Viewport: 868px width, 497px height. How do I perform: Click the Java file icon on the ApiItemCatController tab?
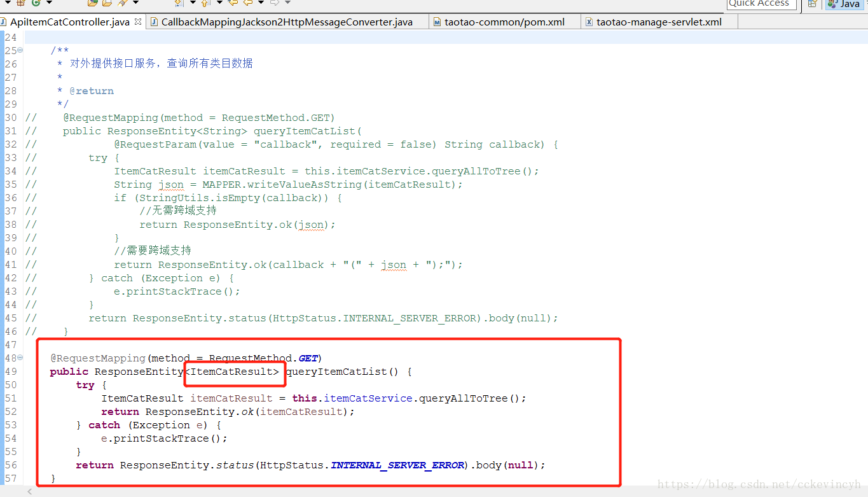coord(4,22)
